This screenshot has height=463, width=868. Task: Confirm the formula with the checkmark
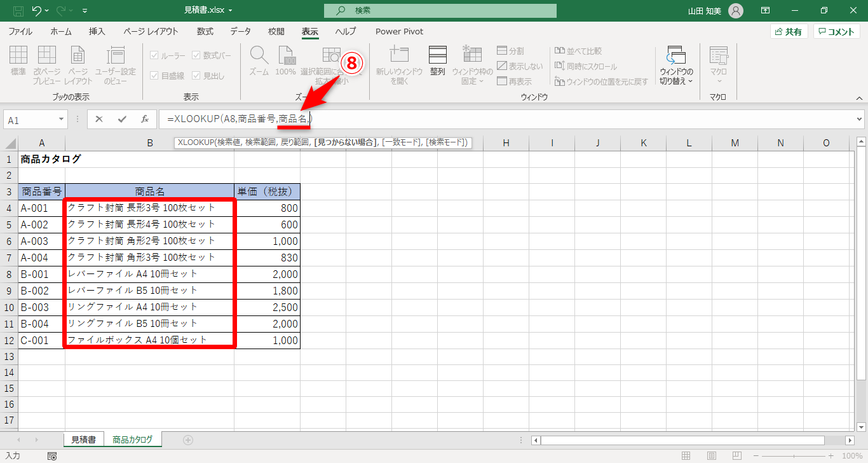[122, 119]
